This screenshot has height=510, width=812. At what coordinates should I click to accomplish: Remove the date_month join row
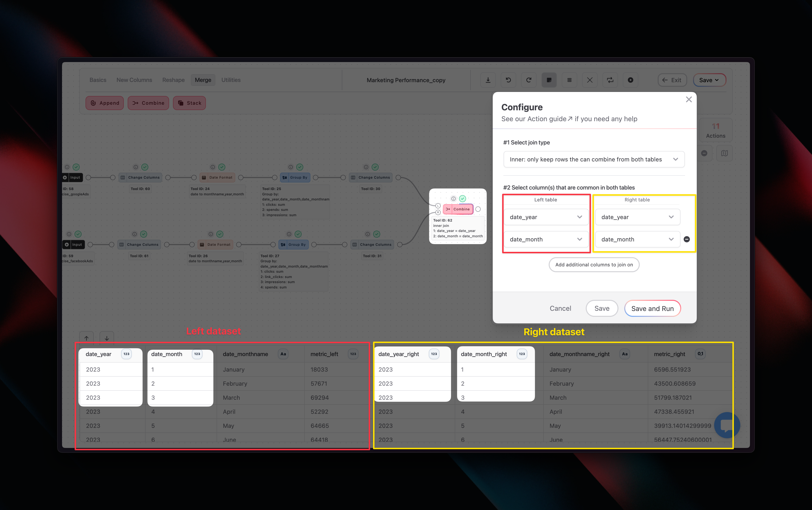(x=687, y=239)
